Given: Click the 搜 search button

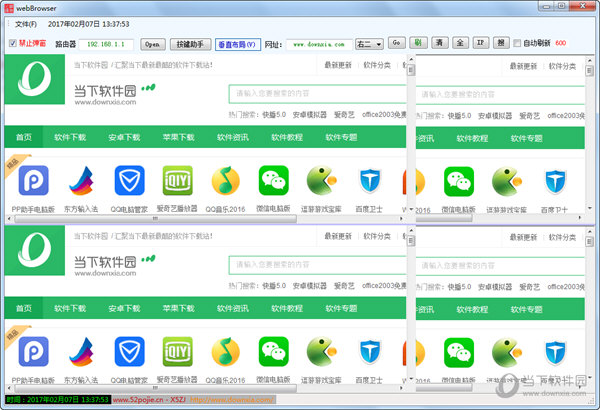Looking at the screenshot, I should [x=501, y=42].
